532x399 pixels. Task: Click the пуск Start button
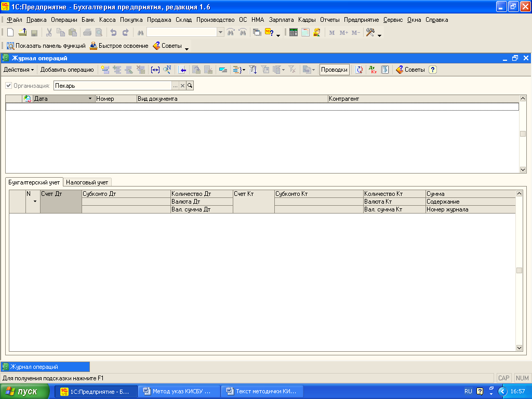coord(24,391)
